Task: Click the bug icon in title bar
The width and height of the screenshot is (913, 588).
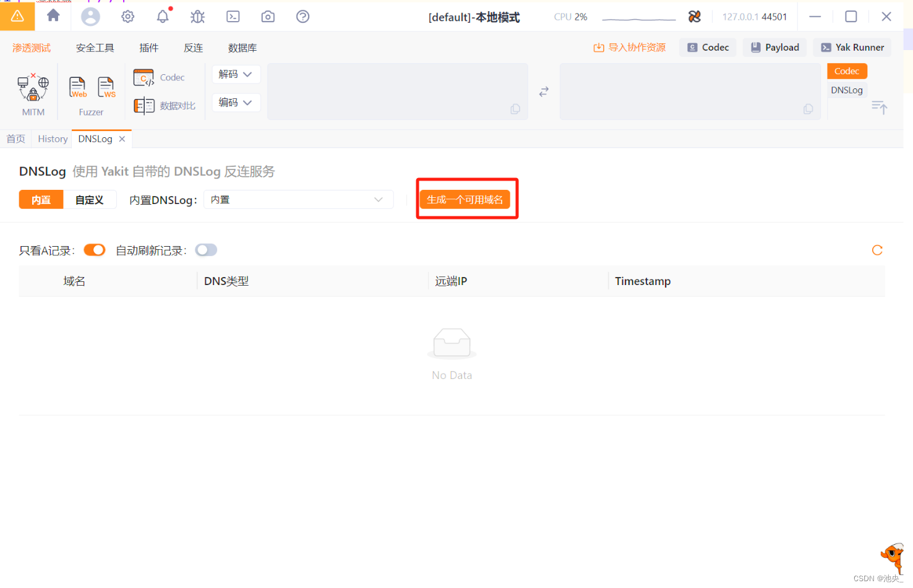Action: pos(197,17)
